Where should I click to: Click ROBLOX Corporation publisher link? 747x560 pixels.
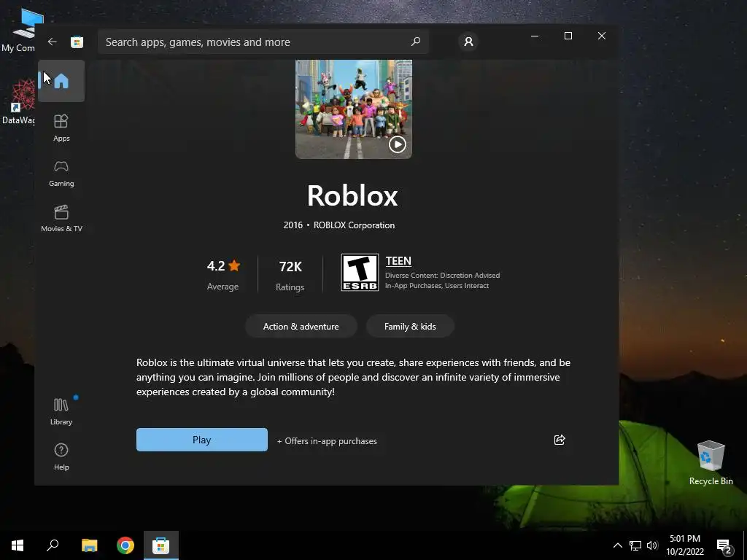354,225
